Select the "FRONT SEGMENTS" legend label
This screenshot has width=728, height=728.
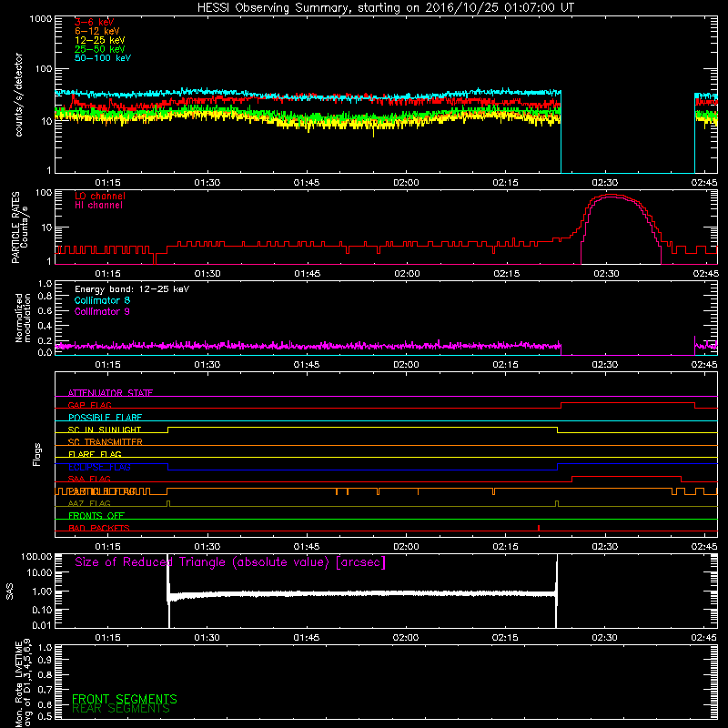coord(125,699)
